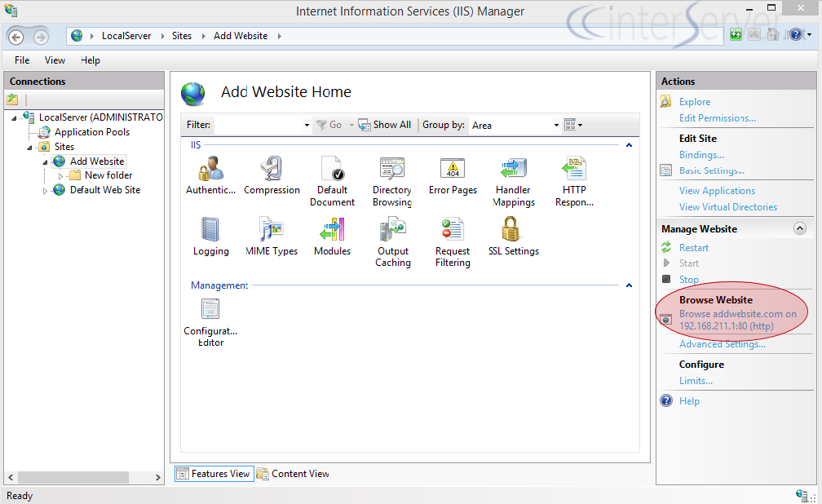822x504 pixels.
Task: Click the blue help question icon in toolbar
Action: coord(796,35)
